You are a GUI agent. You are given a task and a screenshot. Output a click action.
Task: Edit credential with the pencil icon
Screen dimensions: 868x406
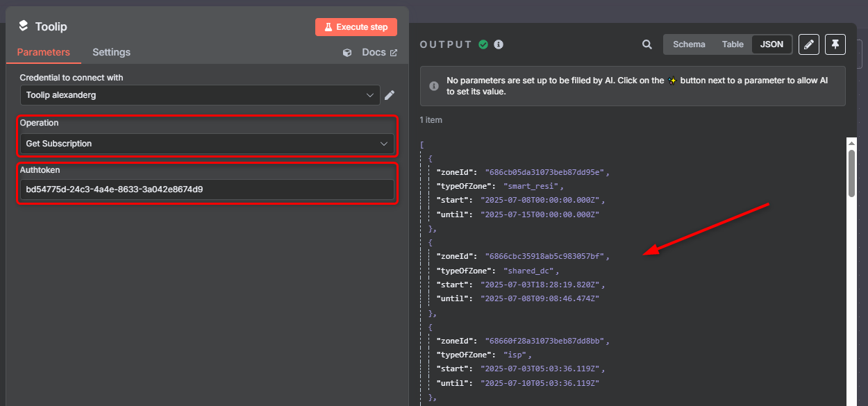390,95
